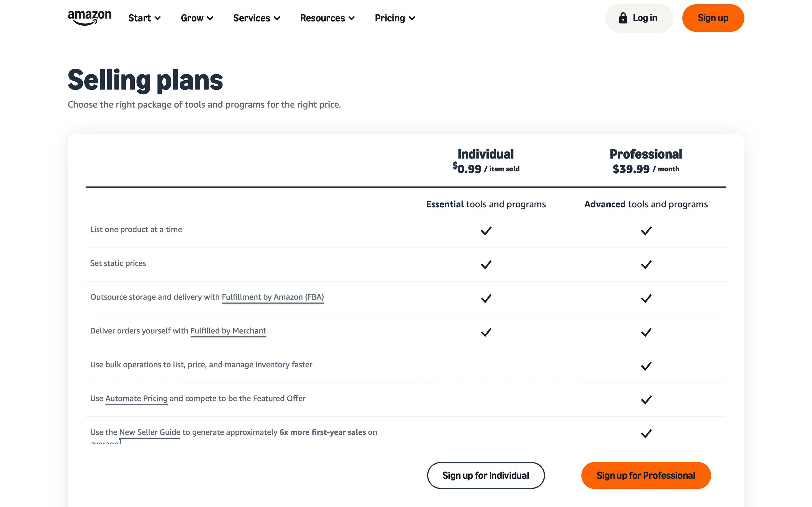
Task: Open the Pricing menu
Action: 395,18
